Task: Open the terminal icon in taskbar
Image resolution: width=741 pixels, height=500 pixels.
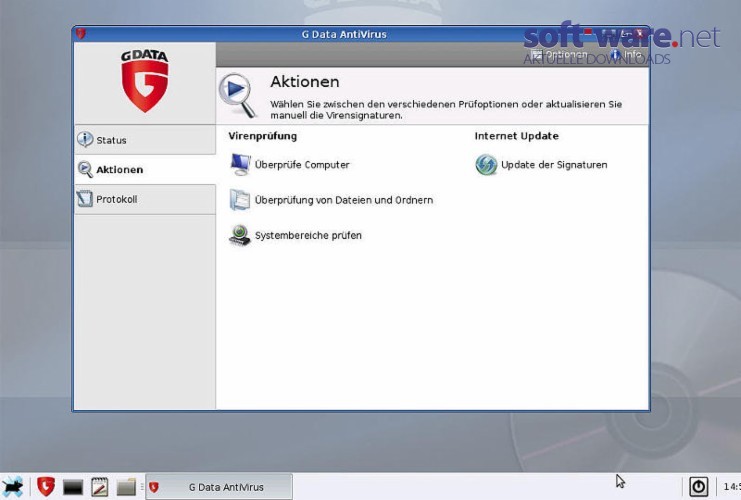Action: click(73, 487)
